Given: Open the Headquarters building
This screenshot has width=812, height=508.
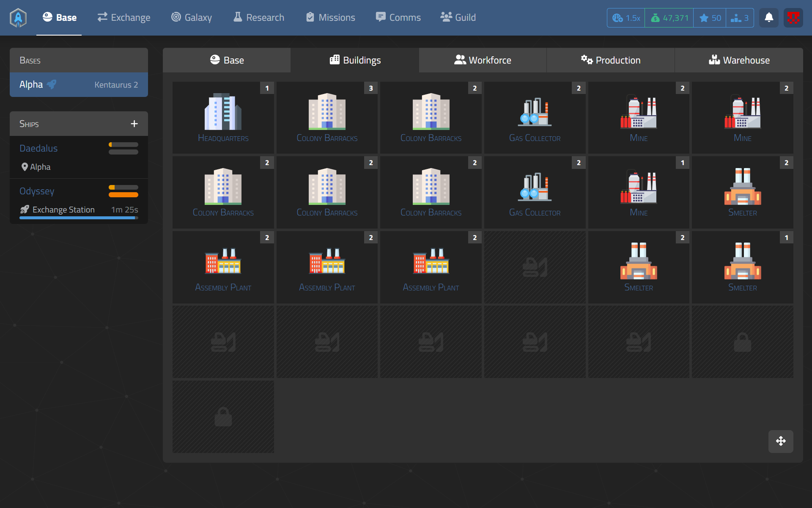Looking at the screenshot, I should click(223, 117).
